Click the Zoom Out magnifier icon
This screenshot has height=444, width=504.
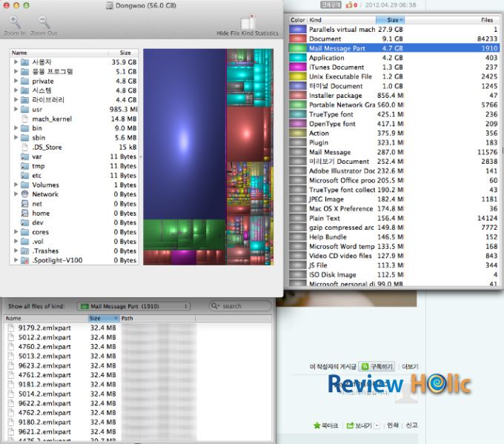44,21
